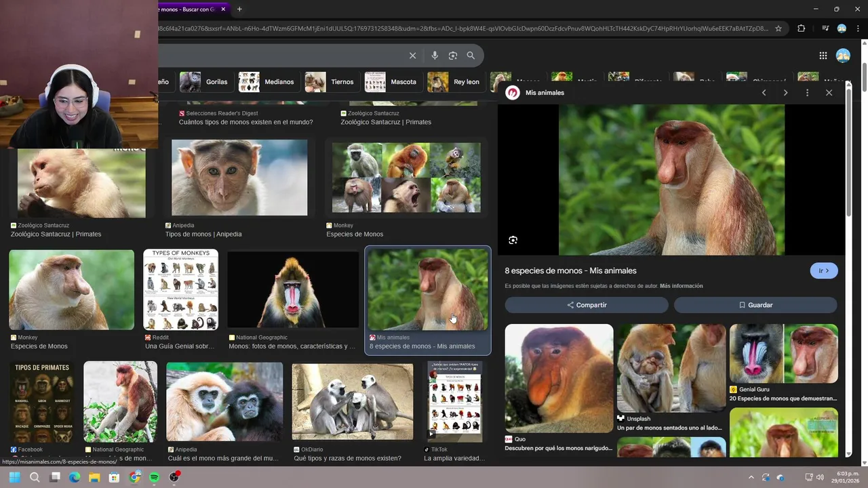This screenshot has height=488, width=868.
Task: Open the National Geographic mandrill image
Action: pos(293,289)
